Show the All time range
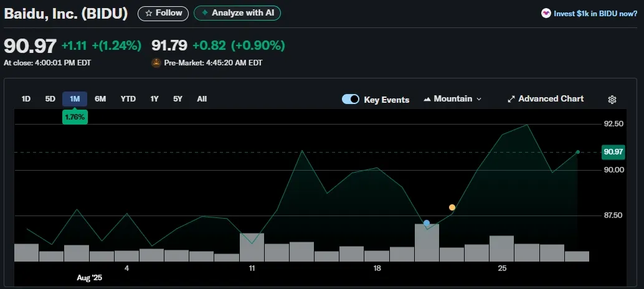644x289 pixels. tap(202, 99)
